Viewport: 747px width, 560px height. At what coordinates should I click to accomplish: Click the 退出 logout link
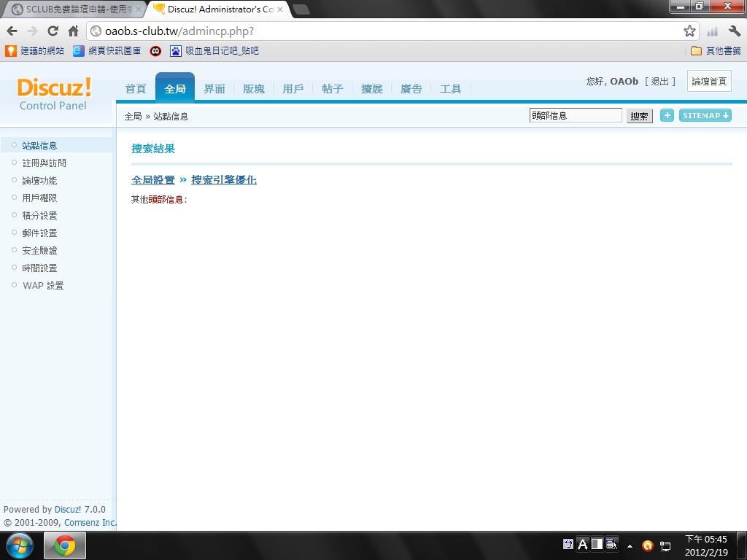click(x=659, y=82)
